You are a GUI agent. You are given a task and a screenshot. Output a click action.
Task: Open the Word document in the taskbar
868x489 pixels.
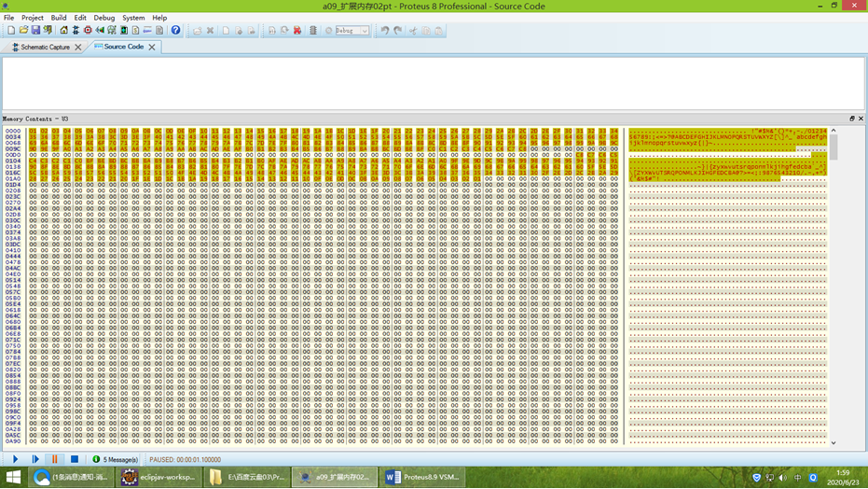point(422,477)
